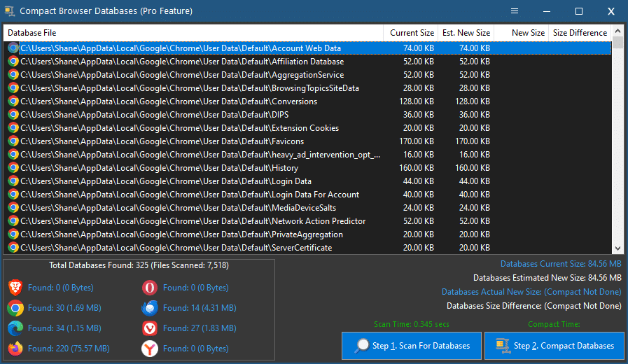Click Chrome icon on Affiliation Database row
Image resolution: width=628 pixels, height=364 pixels.
[13, 62]
